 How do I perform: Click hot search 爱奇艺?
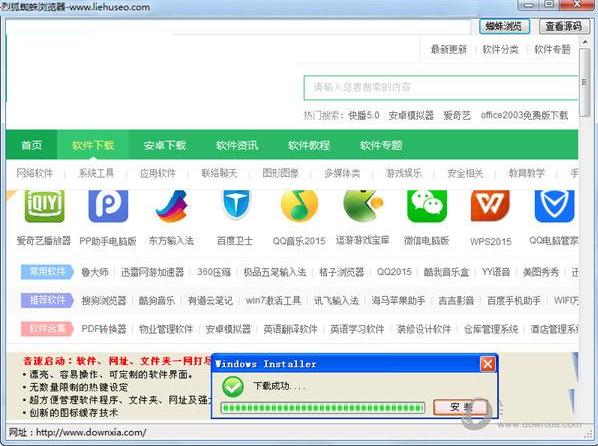(x=457, y=115)
